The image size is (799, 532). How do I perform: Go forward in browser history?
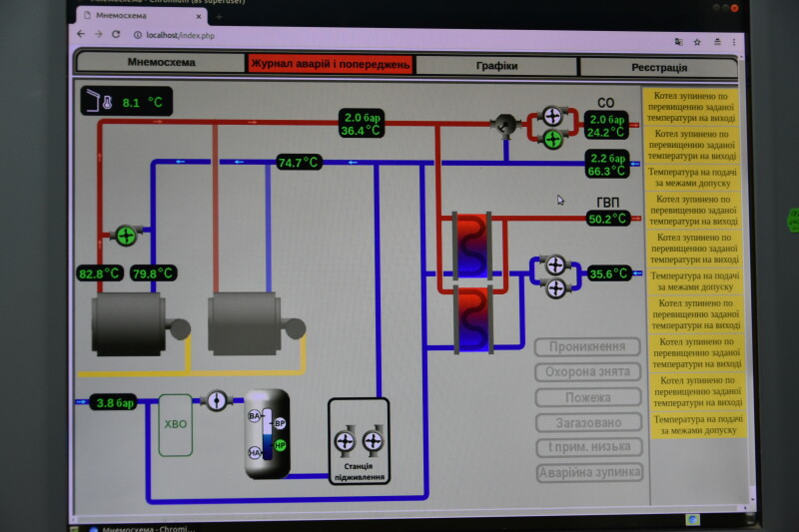point(98,34)
